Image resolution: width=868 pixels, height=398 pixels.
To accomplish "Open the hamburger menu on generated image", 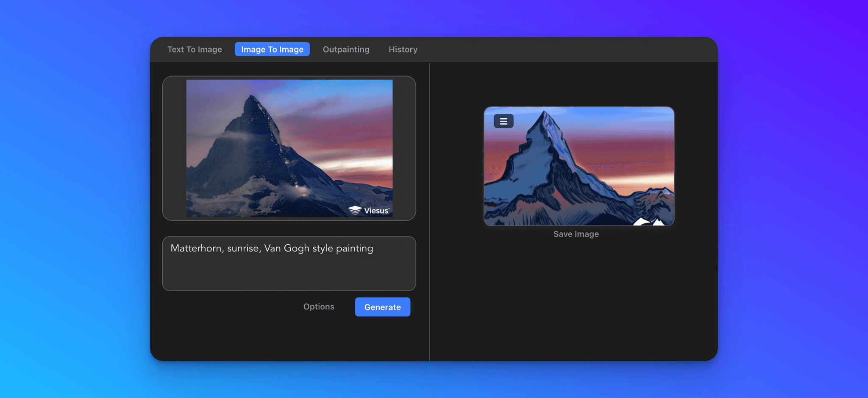I will tap(504, 121).
